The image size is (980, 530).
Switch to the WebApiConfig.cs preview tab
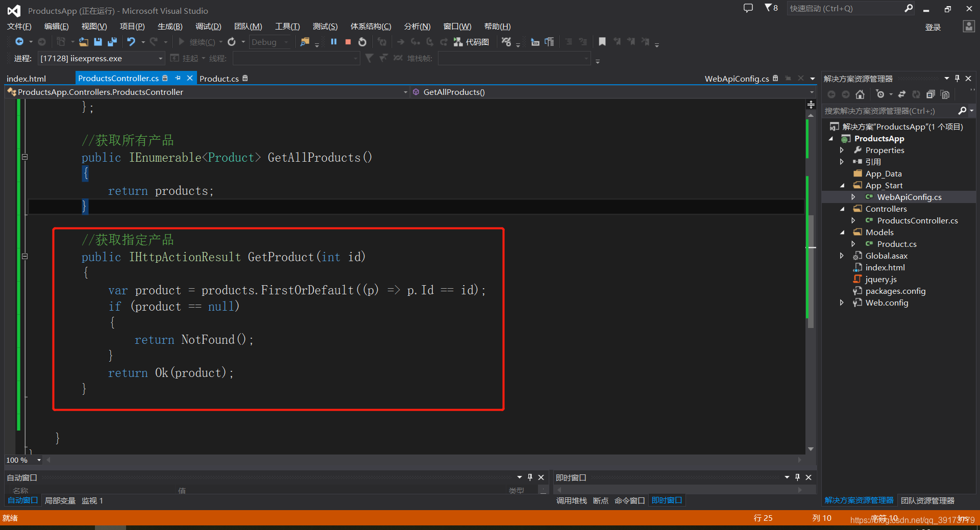click(x=737, y=79)
